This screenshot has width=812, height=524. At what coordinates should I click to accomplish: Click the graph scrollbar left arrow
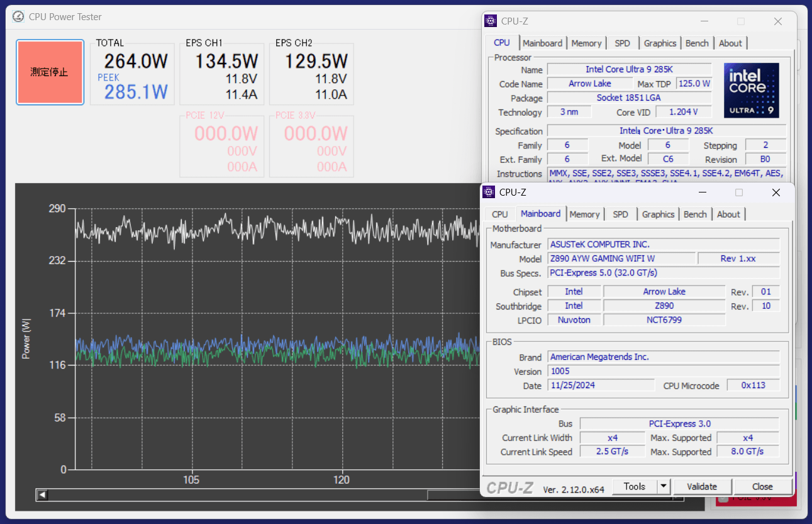pos(42,495)
